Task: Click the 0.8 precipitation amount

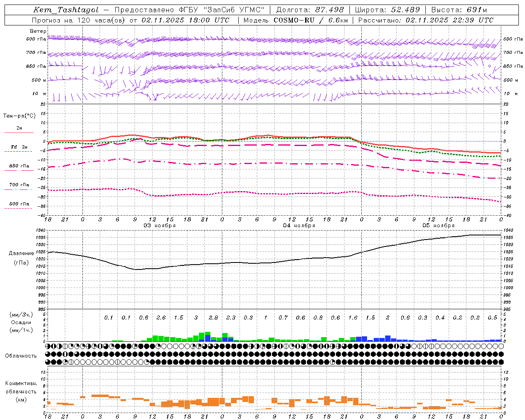Action: 318,318
